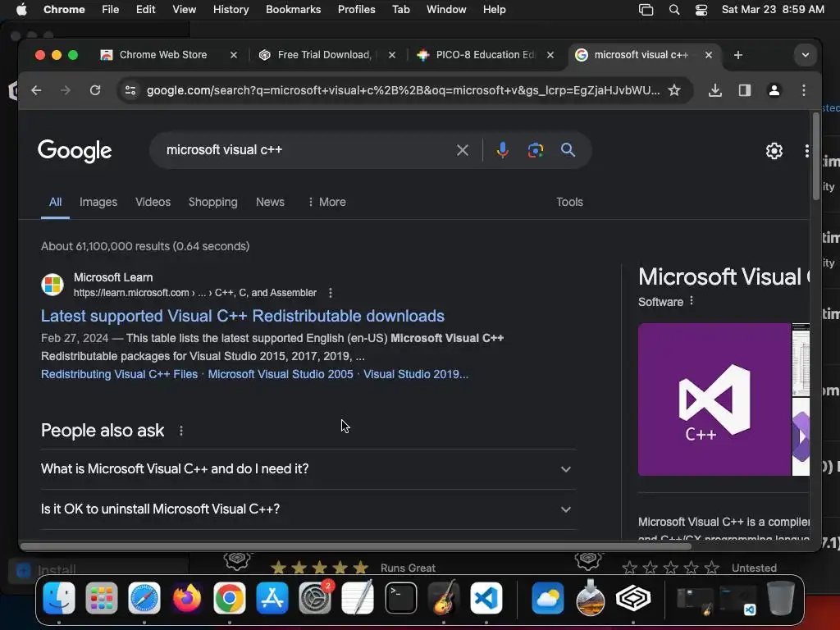Open Trash in the Dock

coord(781,598)
